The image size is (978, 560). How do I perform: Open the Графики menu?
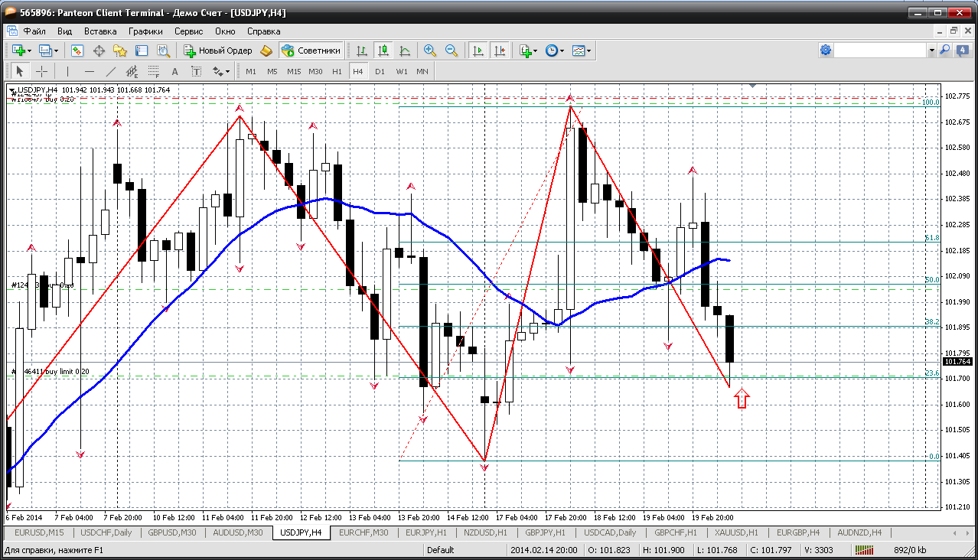pyautogui.click(x=145, y=31)
